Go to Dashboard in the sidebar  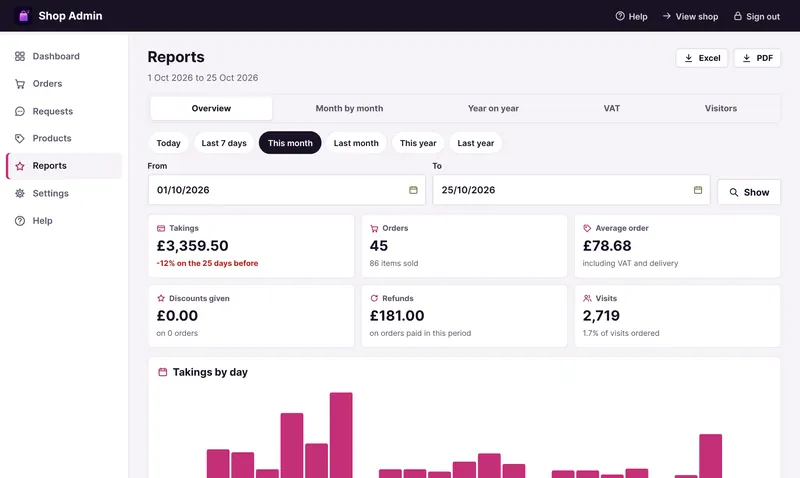click(64, 56)
